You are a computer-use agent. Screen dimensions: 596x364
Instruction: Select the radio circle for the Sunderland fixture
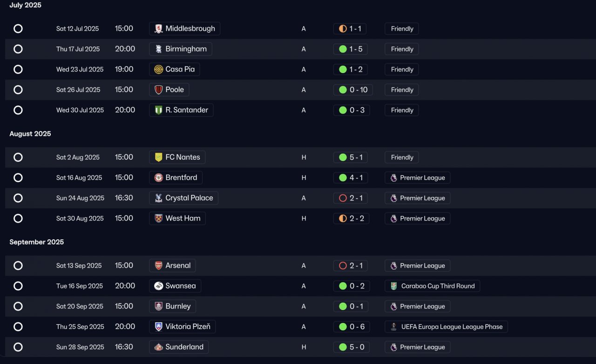18,347
